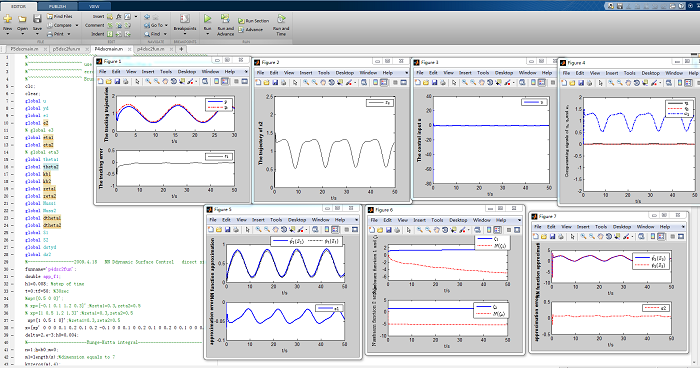Click the Run Section button

point(253,21)
